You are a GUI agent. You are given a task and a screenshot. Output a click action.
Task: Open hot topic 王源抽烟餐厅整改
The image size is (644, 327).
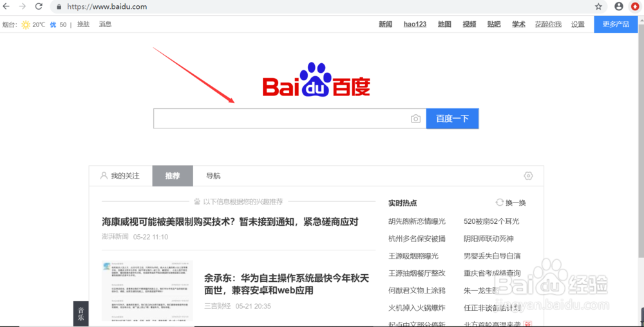pyautogui.click(x=417, y=273)
